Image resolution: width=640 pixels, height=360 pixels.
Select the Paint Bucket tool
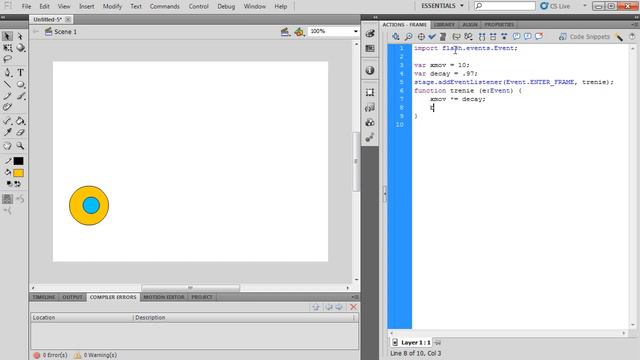pos(20,121)
